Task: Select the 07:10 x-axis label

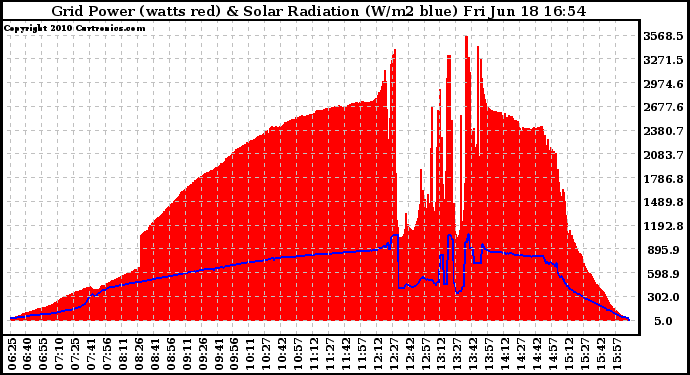Action: click(59, 353)
